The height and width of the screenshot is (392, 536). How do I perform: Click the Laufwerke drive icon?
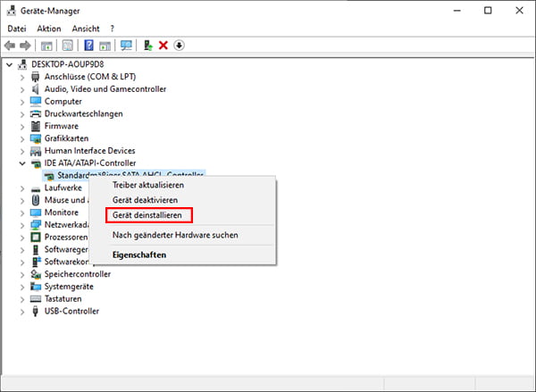(36, 188)
